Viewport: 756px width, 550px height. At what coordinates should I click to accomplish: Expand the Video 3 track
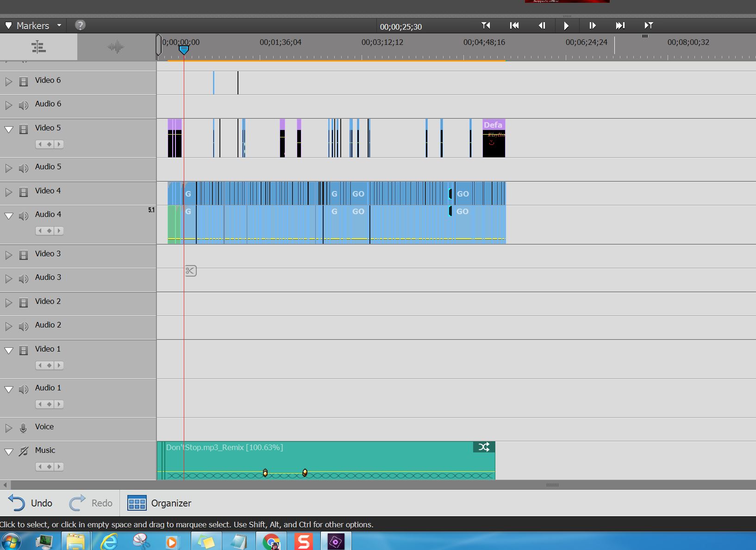tap(8, 255)
